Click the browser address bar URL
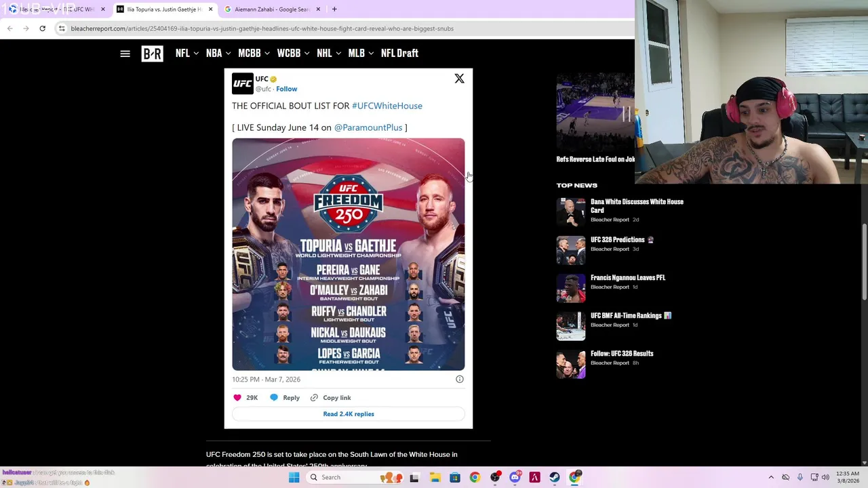The height and width of the screenshot is (488, 868). coord(262,28)
